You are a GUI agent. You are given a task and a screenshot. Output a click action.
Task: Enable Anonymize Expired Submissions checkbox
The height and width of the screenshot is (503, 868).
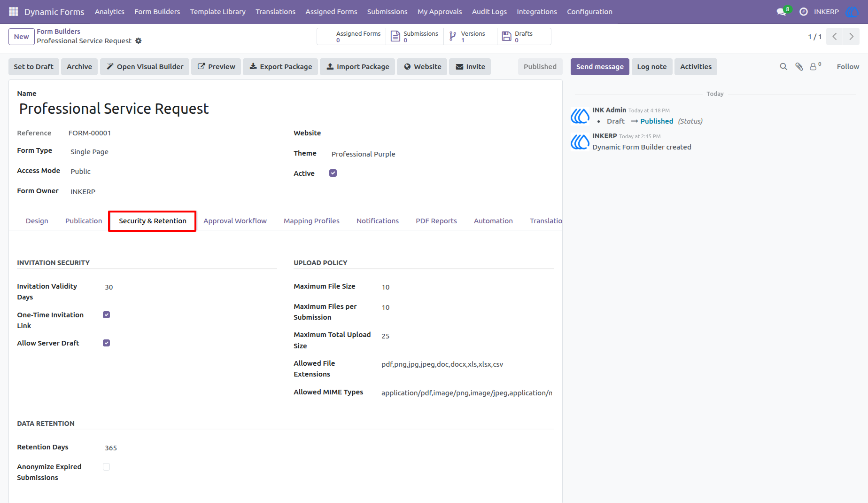(107, 467)
